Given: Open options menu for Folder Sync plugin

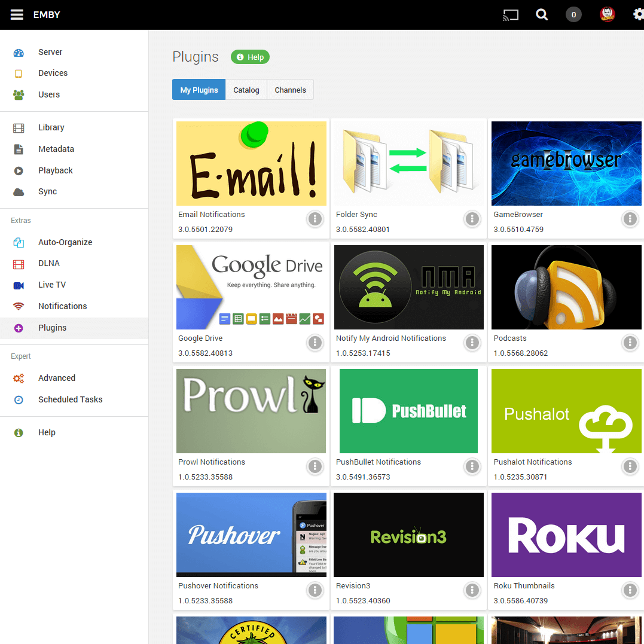Looking at the screenshot, I should (x=472, y=219).
